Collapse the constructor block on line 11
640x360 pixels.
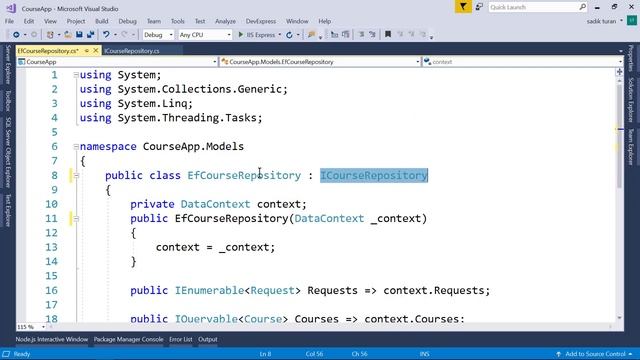pyautogui.click(x=76, y=219)
